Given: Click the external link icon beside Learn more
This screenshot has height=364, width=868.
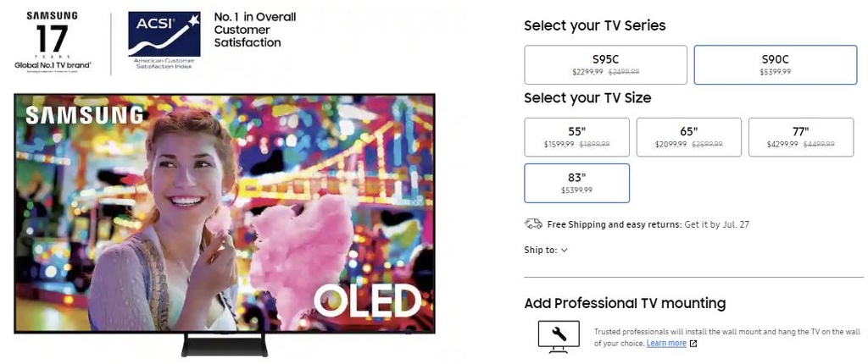Looking at the screenshot, I should tap(693, 344).
